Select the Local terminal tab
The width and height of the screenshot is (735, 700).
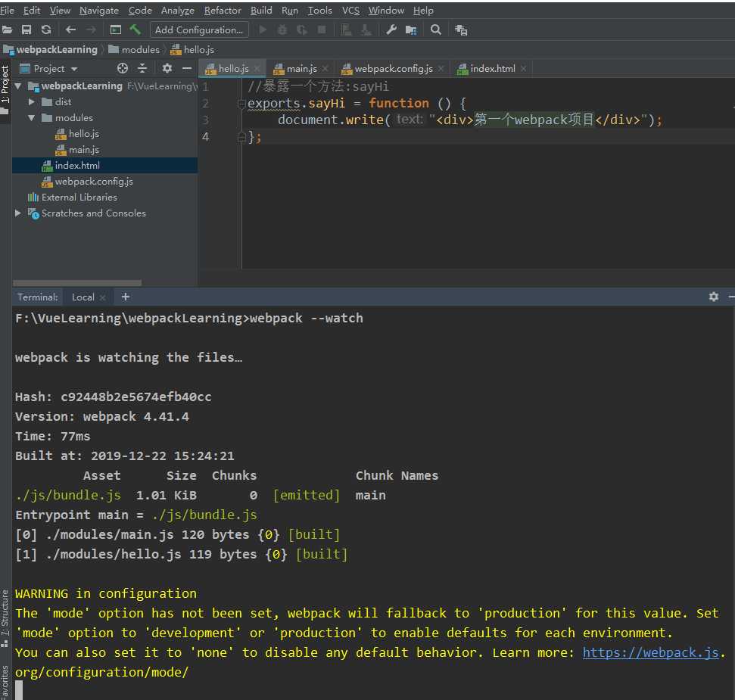coord(83,297)
